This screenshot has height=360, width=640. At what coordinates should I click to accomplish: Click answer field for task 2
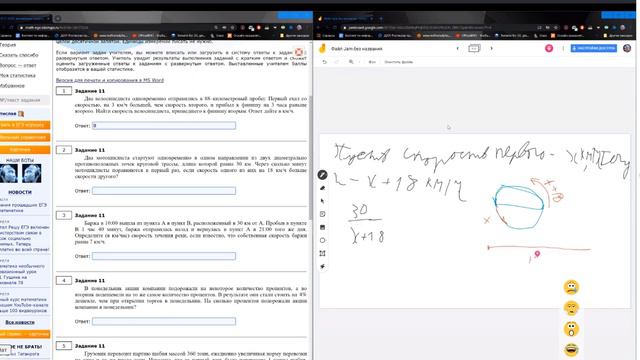tap(164, 191)
